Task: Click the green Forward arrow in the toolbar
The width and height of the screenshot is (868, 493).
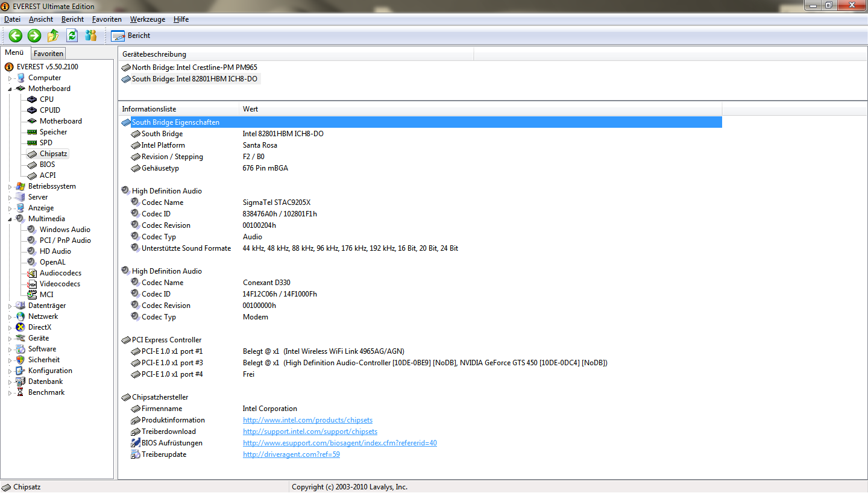Action: (34, 36)
